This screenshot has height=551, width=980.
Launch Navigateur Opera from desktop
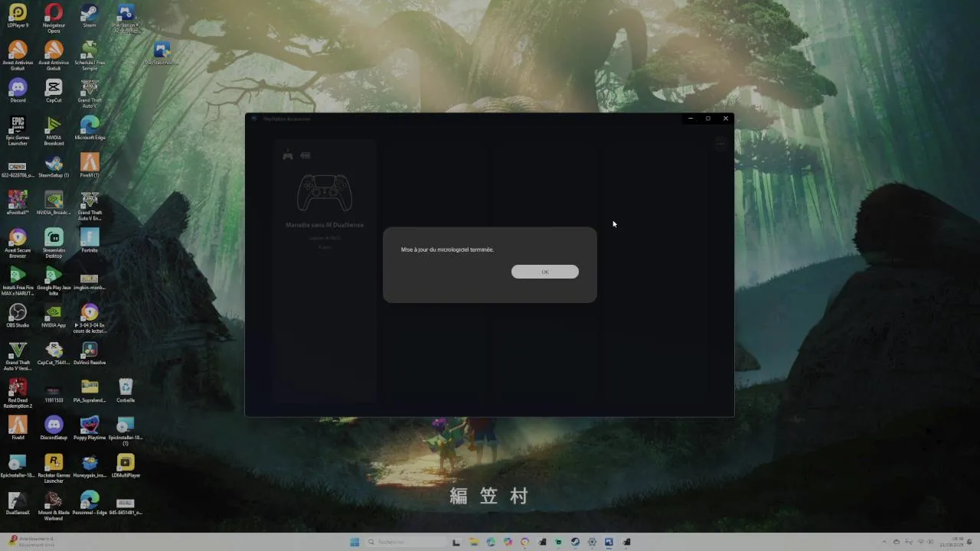pos(54,18)
